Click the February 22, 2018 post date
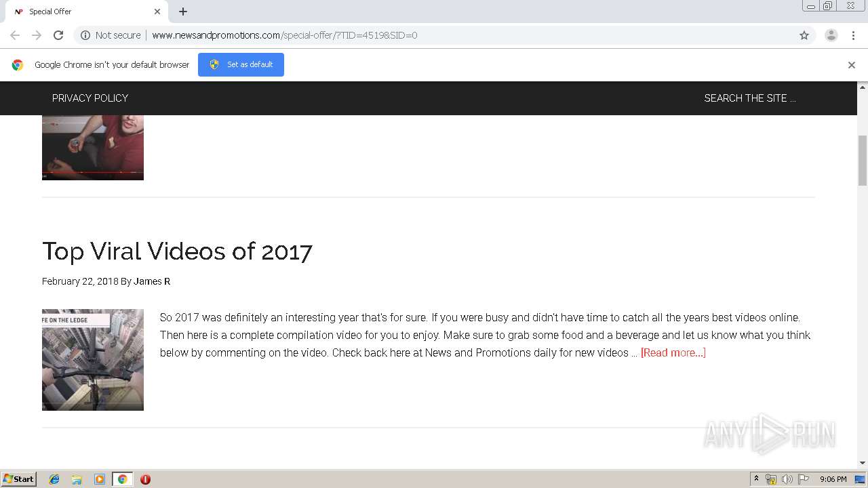868x488 pixels. click(x=80, y=281)
